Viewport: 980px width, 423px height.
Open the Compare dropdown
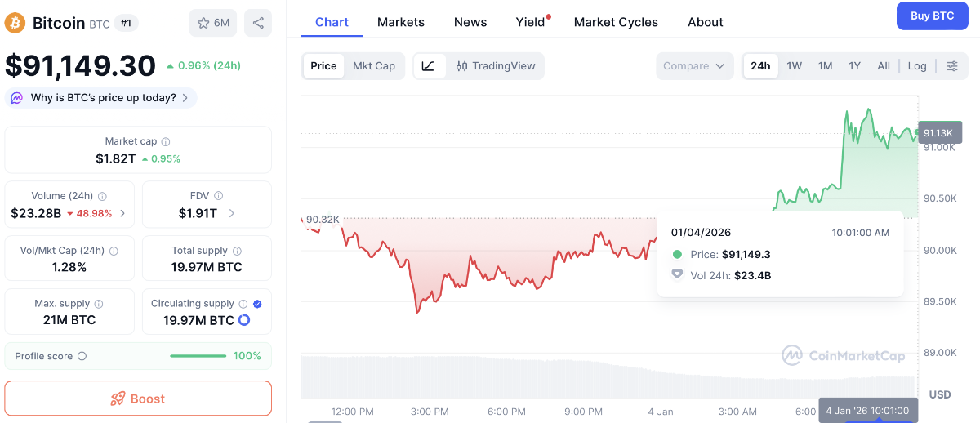(693, 66)
